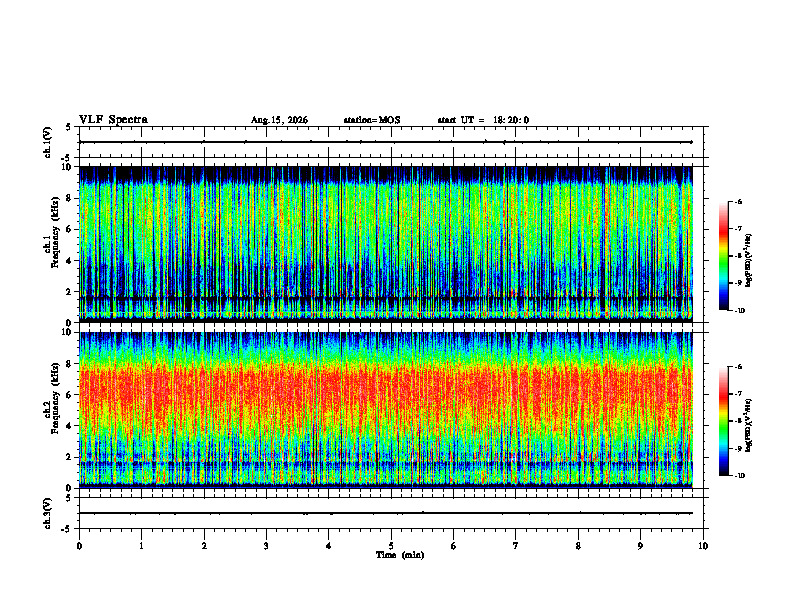
Task: Click the ch.2 color bar log(PSD) label
Action: point(749,424)
